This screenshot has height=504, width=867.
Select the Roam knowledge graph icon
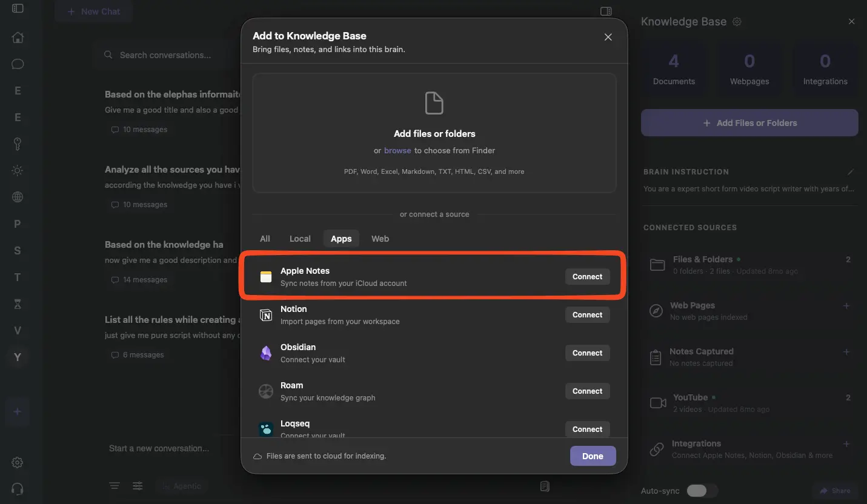click(x=265, y=391)
